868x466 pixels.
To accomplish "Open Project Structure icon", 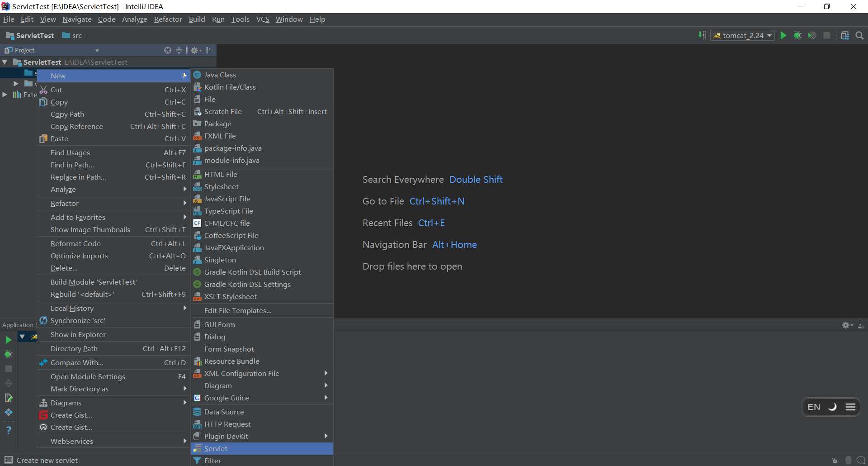I will click(x=845, y=35).
